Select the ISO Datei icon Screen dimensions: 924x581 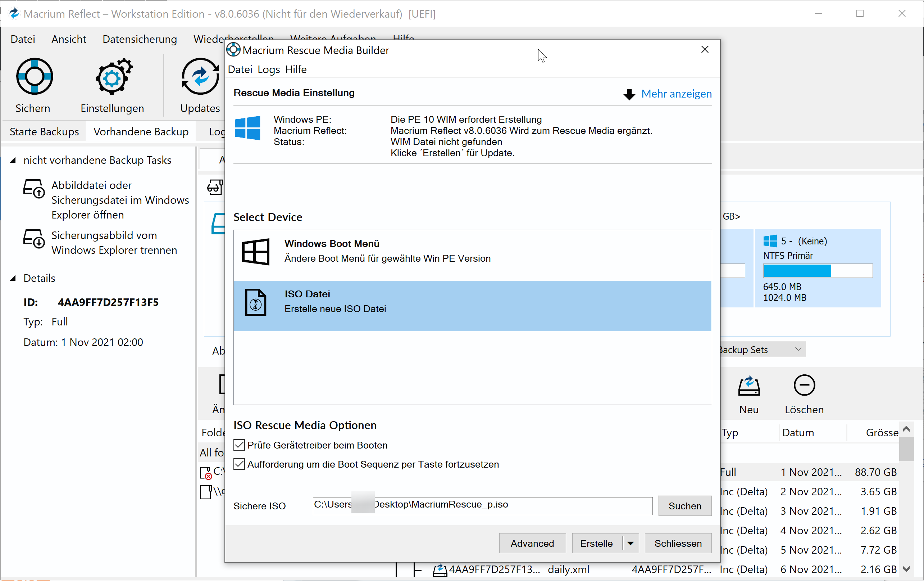(256, 302)
